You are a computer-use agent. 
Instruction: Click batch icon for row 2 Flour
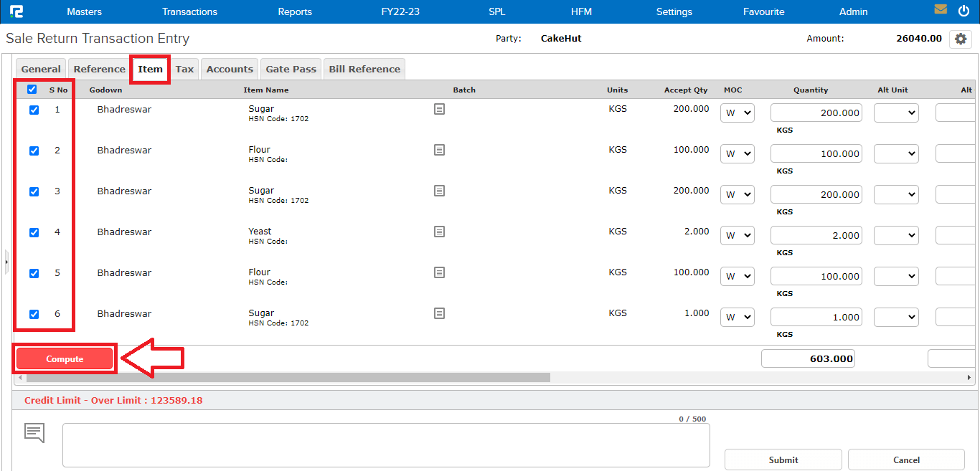tap(439, 150)
